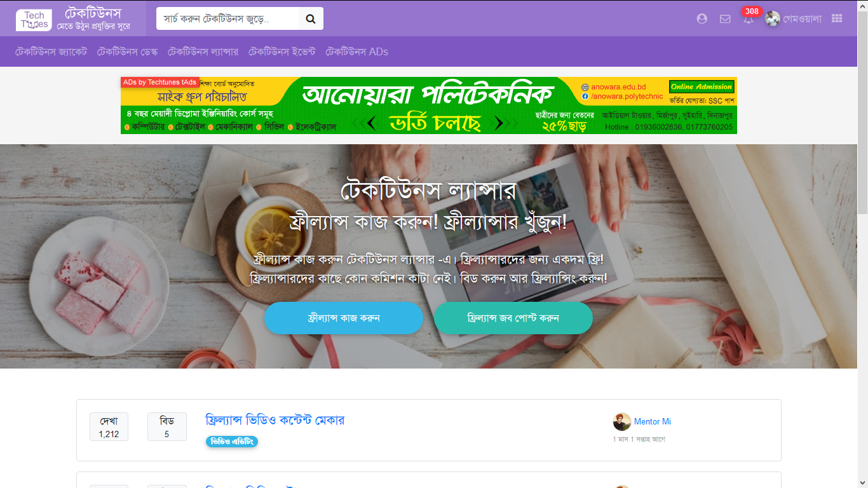The height and width of the screenshot is (488, 868).
Task: Open টেকটিউনস ADs menu item
Action: coord(356,51)
